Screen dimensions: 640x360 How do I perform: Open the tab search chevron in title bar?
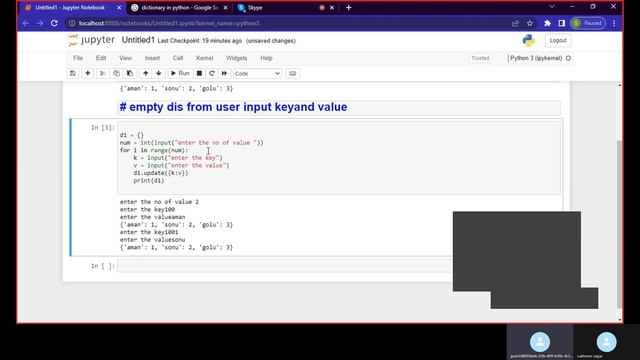[x=552, y=7]
